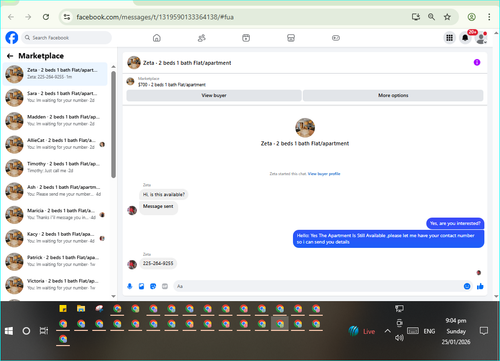Open the Victoria conversation
This screenshot has height=361, width=500.
click(x=55, y=285)
